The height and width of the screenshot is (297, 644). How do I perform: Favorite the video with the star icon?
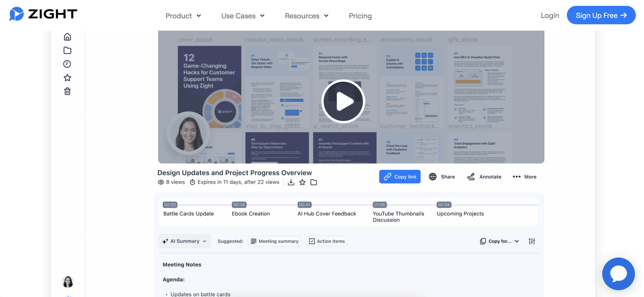point(302,182)
